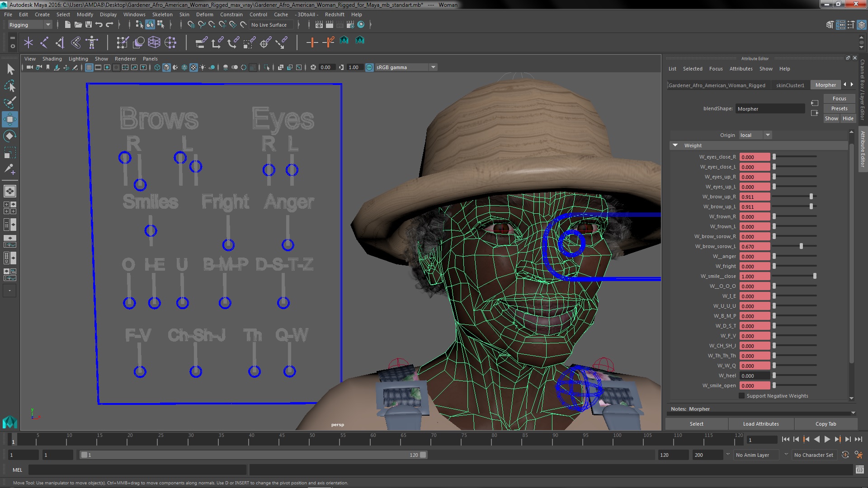The image size is (868, 488).
Task: Click the Snap to Grids icon
Action: click(x=191, y=25)
